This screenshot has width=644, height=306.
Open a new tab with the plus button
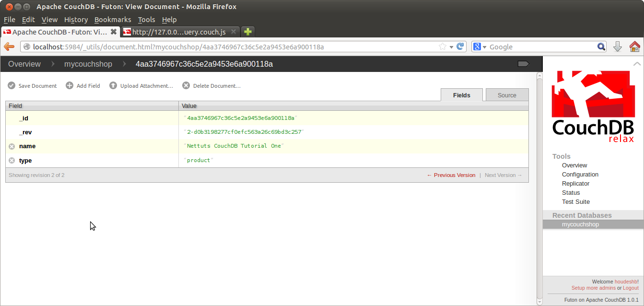pyautogui.click(x=248, y=32)
